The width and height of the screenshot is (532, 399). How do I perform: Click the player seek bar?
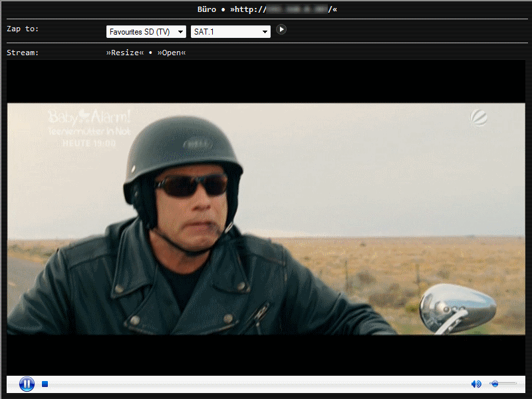click(258, 384)
